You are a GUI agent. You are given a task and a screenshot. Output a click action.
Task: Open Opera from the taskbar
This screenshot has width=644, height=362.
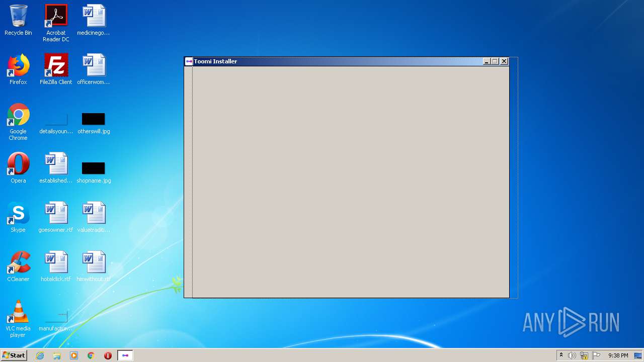pyautogui.click(x=108, y=355)
